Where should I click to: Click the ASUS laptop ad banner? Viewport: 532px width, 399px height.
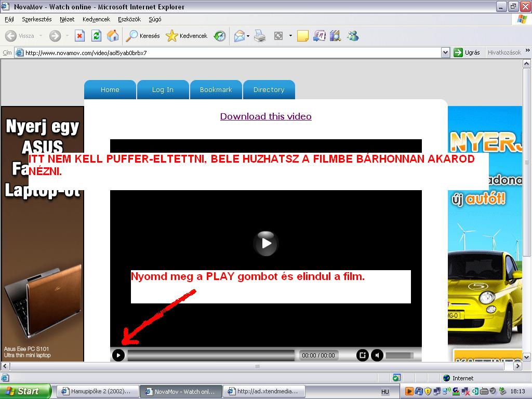(x=43, y=234)
